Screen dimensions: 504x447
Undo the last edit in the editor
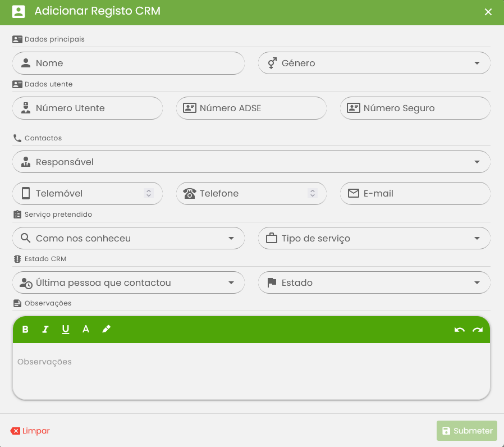460,330
